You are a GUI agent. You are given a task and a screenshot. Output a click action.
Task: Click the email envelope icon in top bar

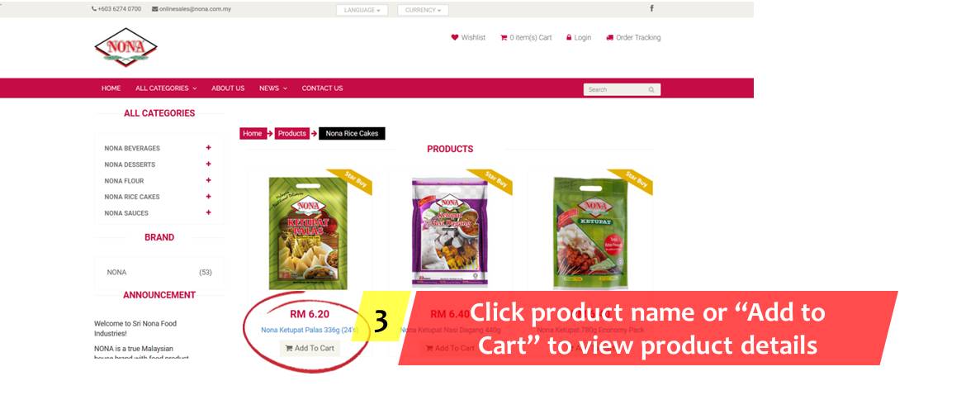click(x=155, y=9)
